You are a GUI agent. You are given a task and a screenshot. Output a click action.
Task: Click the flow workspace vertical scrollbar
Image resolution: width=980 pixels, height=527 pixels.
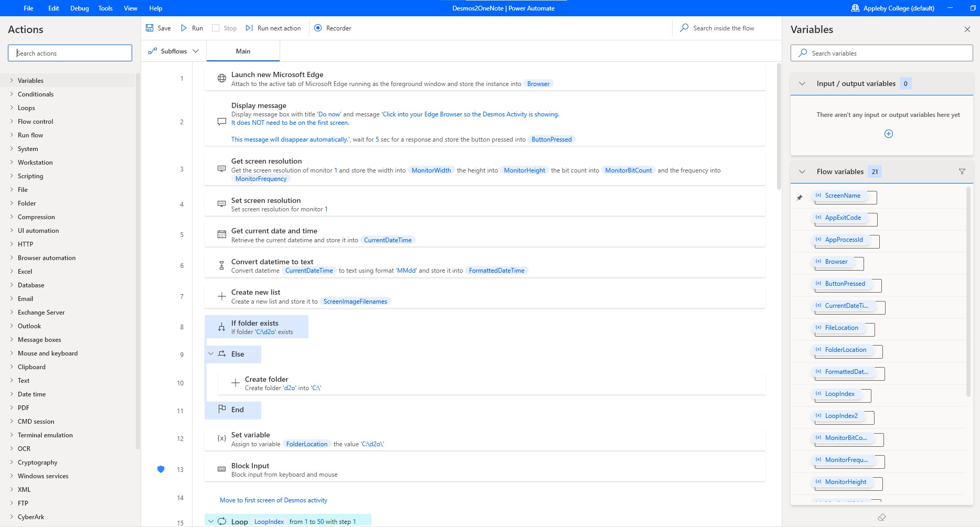pyautogui.click(x=779, y=126)
